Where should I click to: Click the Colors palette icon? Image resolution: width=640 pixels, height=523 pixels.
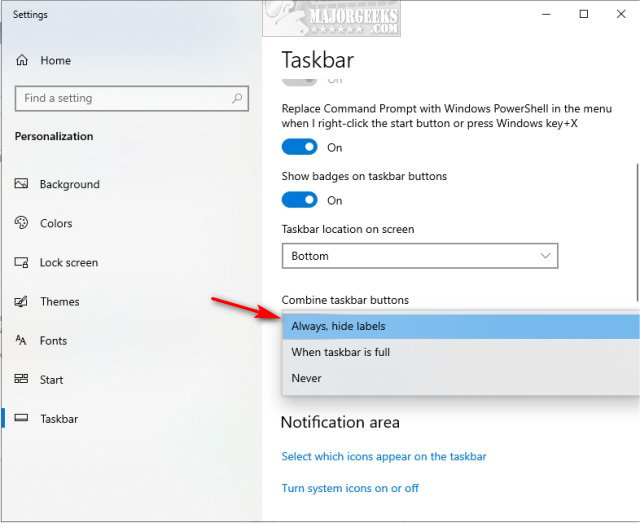point(22,223)
